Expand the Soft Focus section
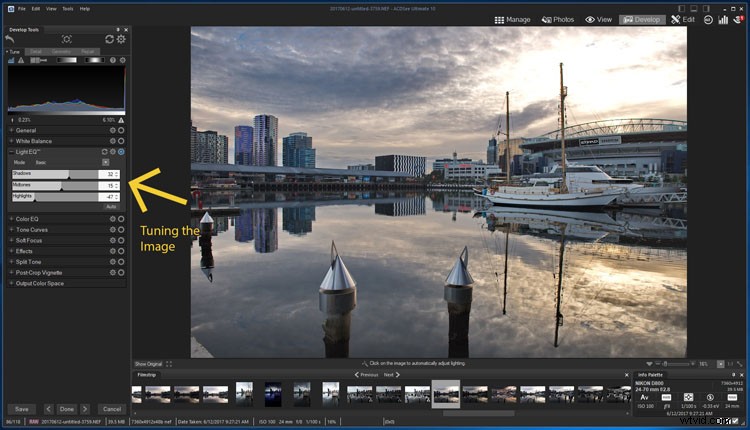Screen dimensions: 750x430 pos(11,241)
